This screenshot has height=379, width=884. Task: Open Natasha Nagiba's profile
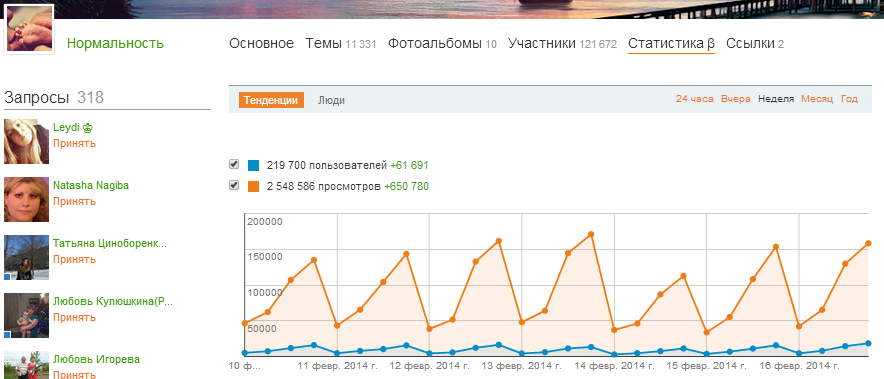click(x=91, y=185)
